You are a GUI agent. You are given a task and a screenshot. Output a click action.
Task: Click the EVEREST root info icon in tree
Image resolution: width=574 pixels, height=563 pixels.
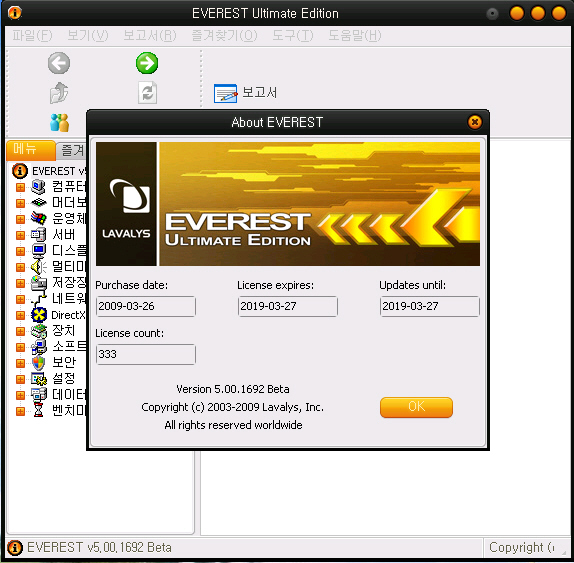pos(20,171)
